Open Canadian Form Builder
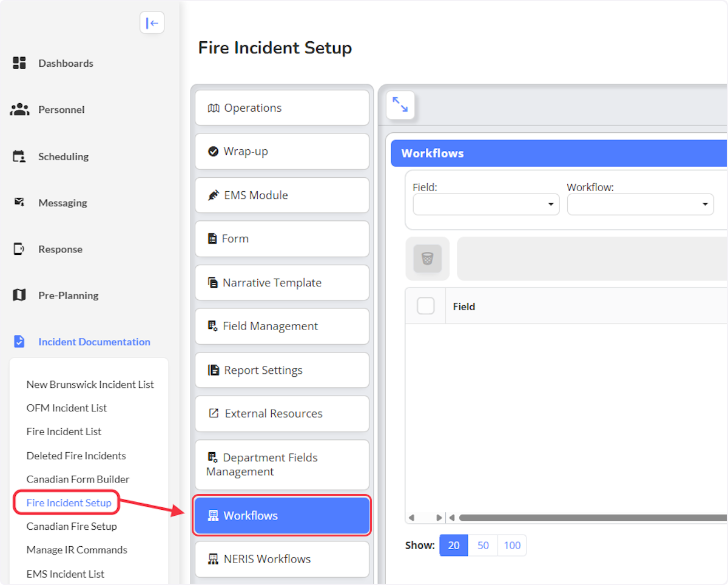The width and height of the screenshot is (728, 585). coord(78,479)
